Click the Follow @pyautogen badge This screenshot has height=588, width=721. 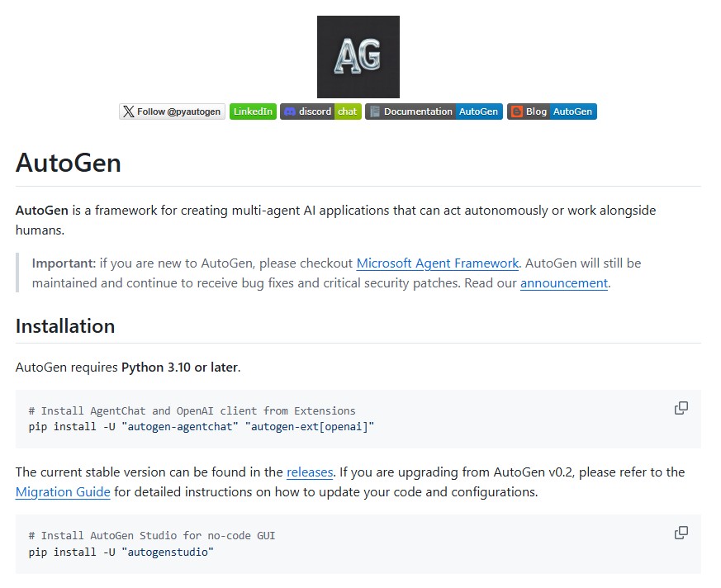tap(172, 111)
